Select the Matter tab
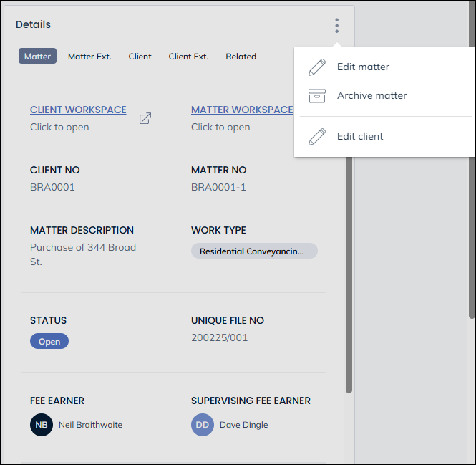 tap(37, 57)
